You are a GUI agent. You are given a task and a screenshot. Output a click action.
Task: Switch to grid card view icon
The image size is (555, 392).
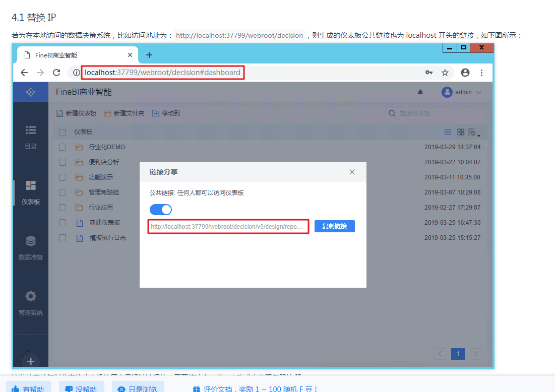(461, 132)
